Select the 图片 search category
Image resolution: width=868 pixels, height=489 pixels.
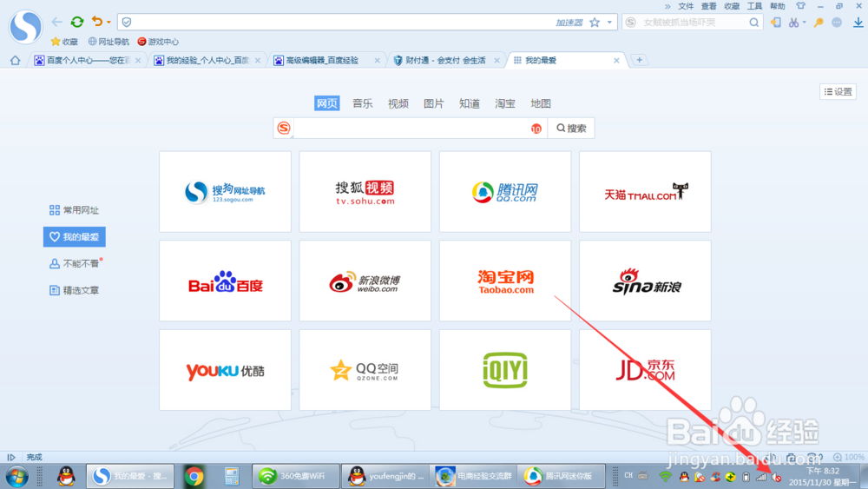click(x=433, y=103)
